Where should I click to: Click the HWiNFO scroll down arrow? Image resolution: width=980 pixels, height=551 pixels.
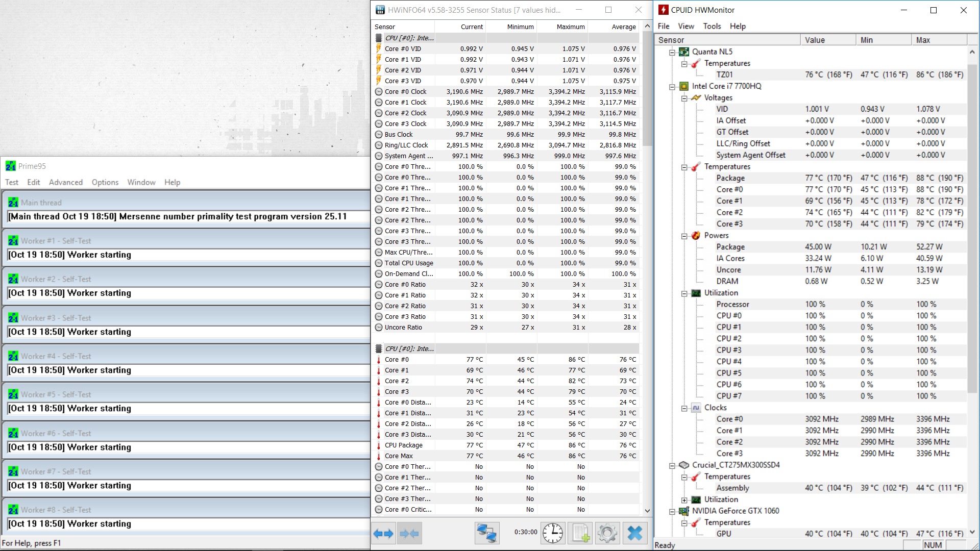tap(647, 511)
